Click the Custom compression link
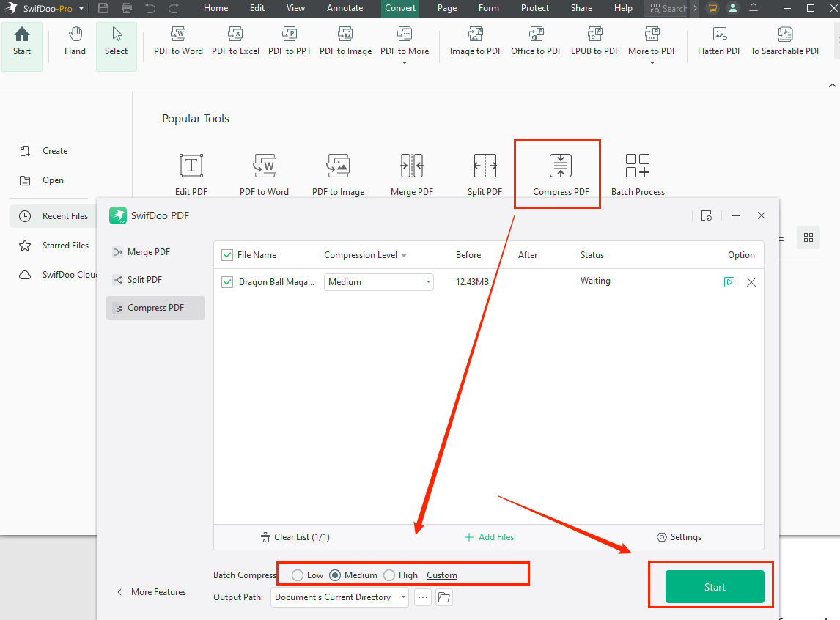The image size is (840, 620). pyautogui.click(x=442, y=575)
